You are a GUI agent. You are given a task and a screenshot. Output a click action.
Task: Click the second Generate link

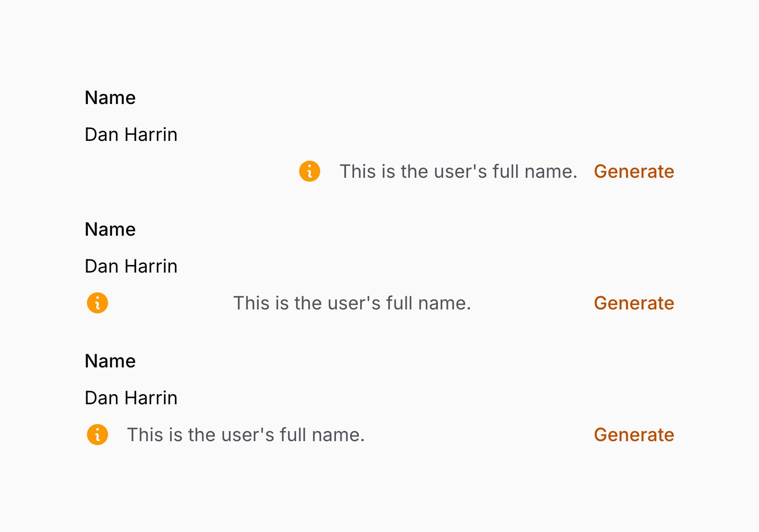tap(634, 303)
